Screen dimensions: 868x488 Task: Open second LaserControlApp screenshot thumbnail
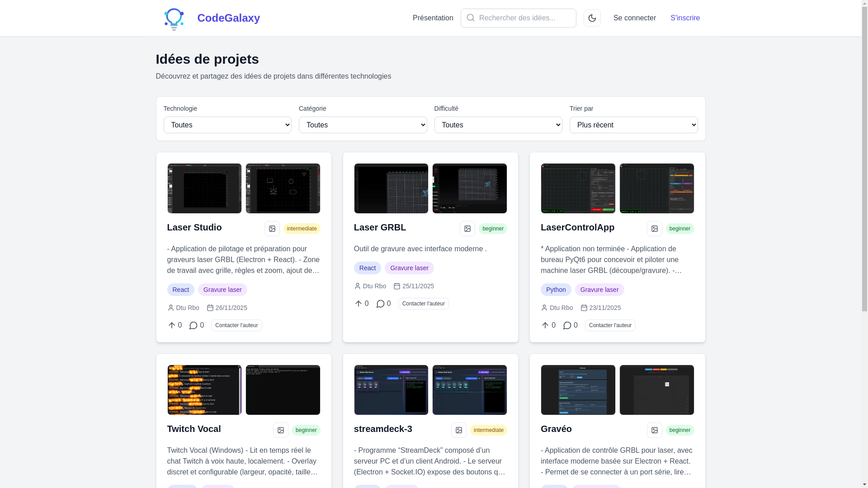coord(657,188)
